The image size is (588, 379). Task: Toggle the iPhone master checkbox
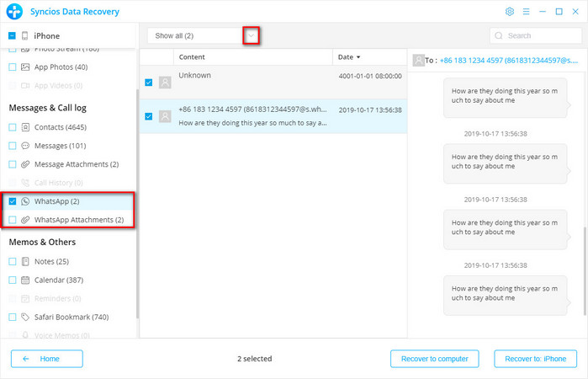click(x=12, y=35)
